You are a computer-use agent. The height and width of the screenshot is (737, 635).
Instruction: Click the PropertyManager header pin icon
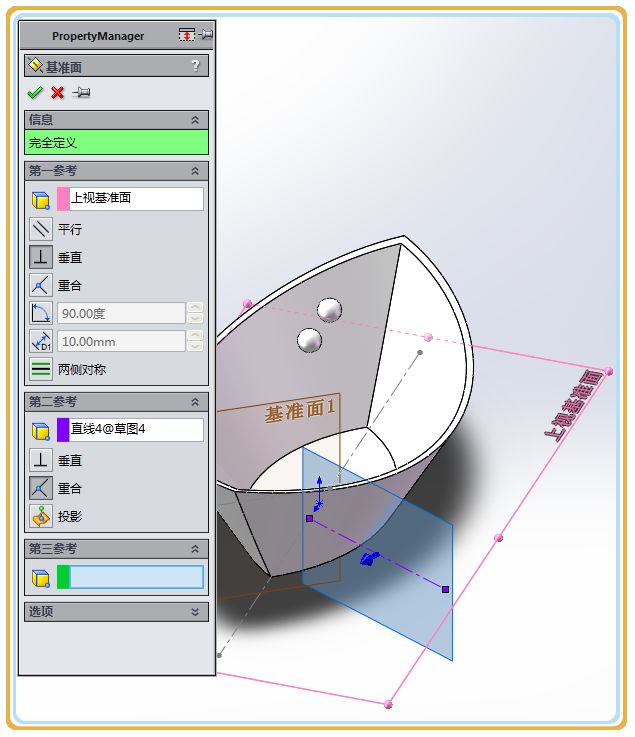[x=205, y=35]
